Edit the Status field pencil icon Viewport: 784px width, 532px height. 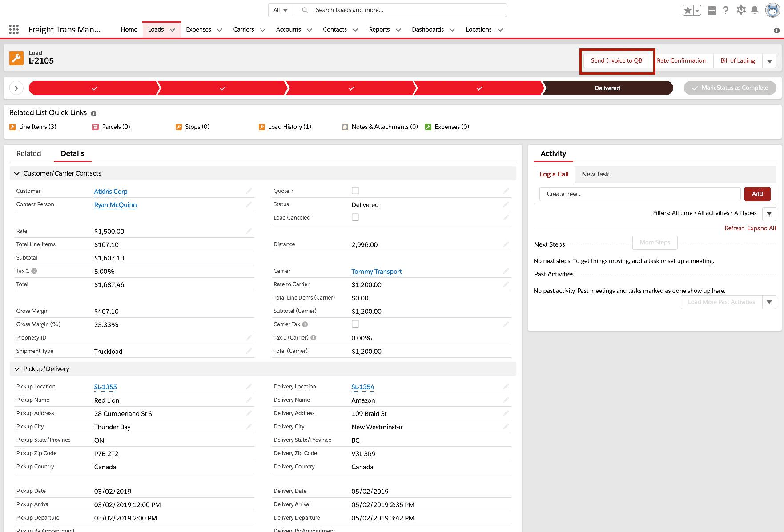click(506, 204)
